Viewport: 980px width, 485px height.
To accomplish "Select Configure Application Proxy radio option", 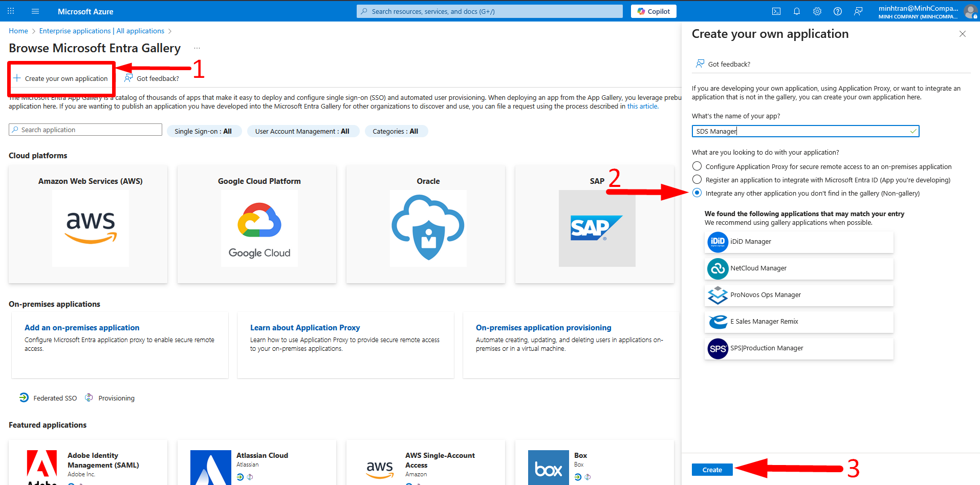I will tap(697, 166).
